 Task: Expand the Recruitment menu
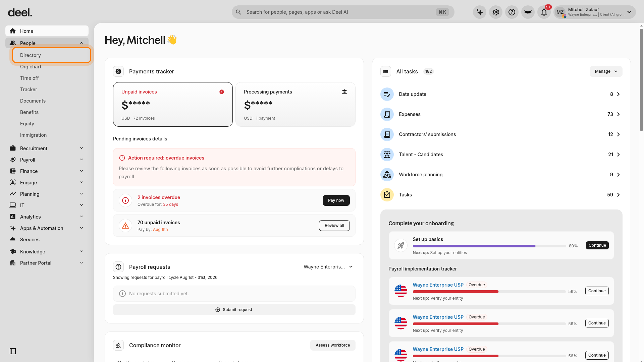(82, 148)
